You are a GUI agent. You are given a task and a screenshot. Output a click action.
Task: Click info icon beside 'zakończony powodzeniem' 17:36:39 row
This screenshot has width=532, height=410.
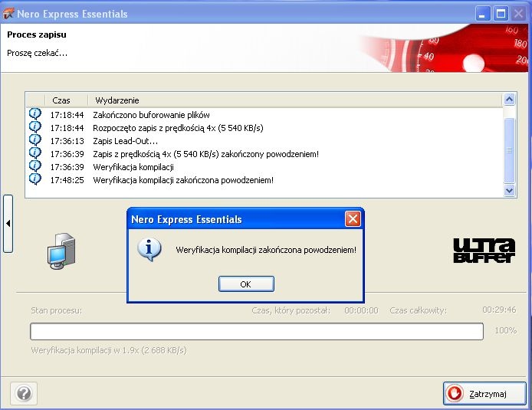35,153
